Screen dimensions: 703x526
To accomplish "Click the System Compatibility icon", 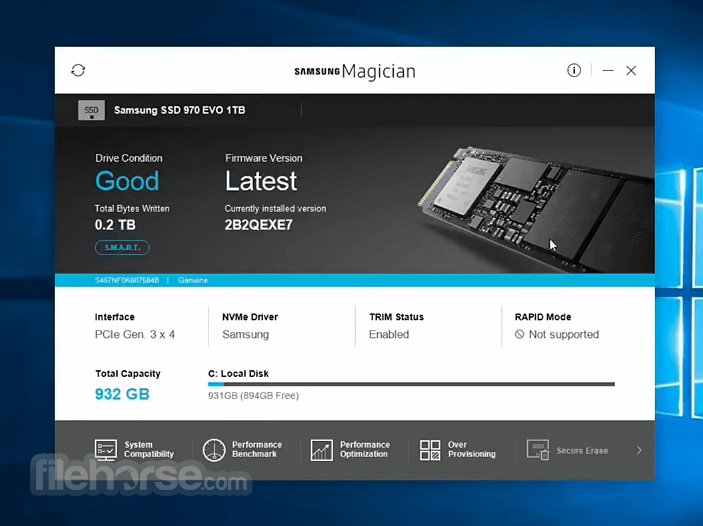I will click(106, 450).
